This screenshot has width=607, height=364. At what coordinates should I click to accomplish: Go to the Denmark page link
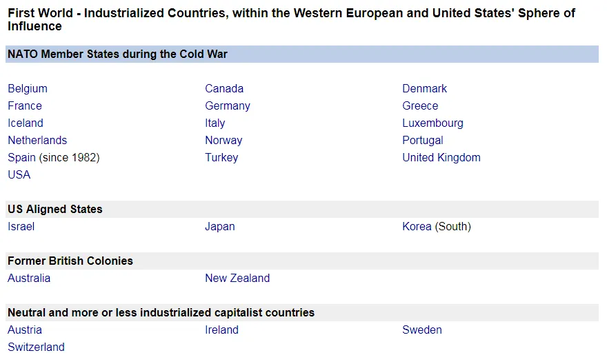[x=424, y=88]
